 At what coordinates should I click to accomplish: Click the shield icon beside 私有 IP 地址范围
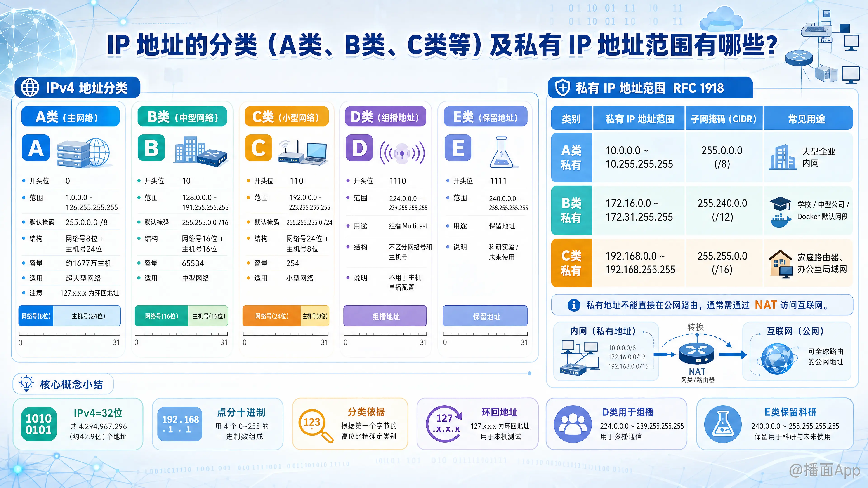click(x=562, y=88)
